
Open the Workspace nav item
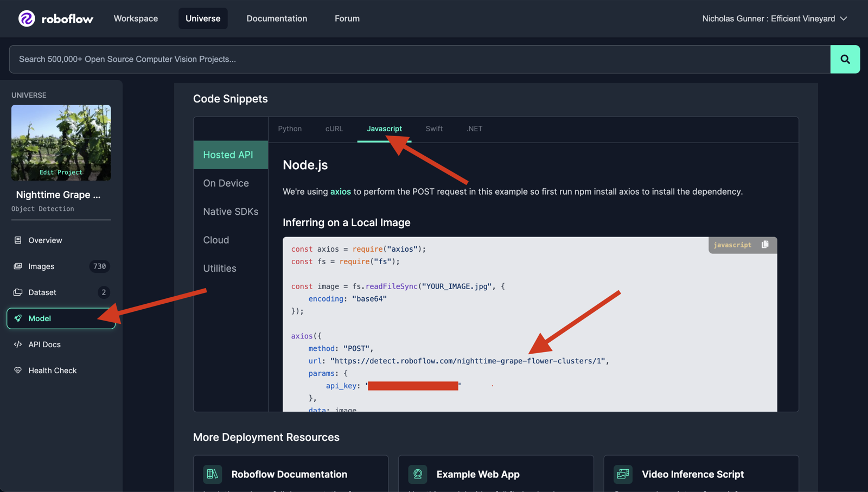[136, 18]
